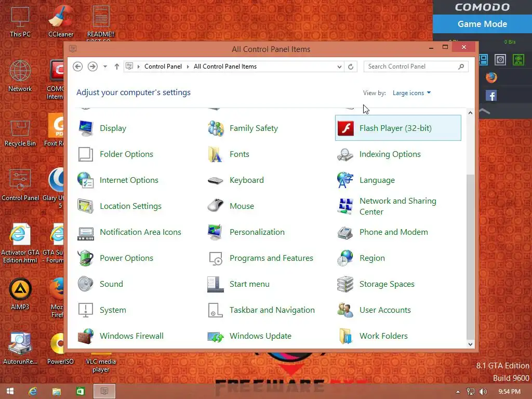Open the Location Settings icon
Image resolution: width=532 pixels, height=399 pixels.
pyautogui.click(x=86, y=206)
